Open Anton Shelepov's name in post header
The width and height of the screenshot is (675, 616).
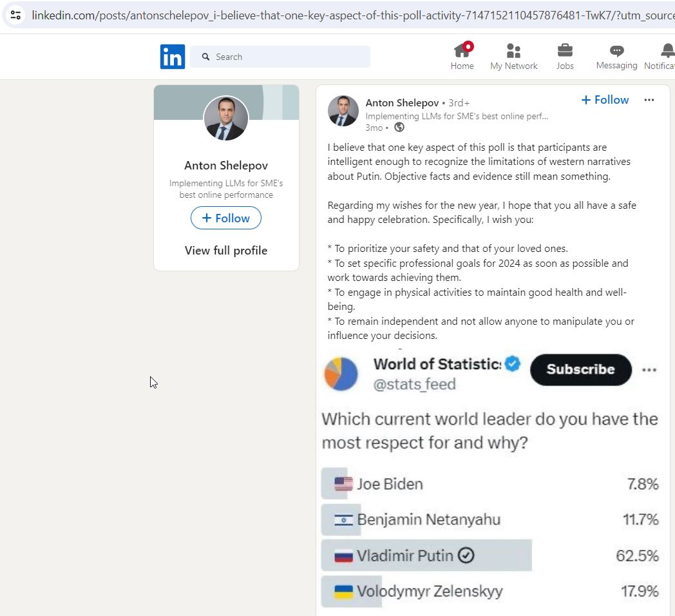click(402, 103)
